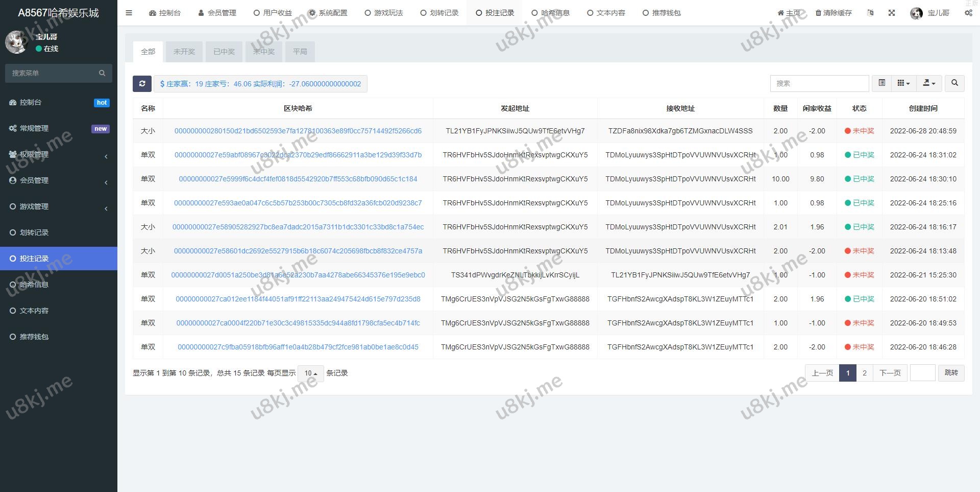The width and height of the screenshot is (980, 492).
Task: Open the rows-per-page 10 dropdown
Action: point(310,373)
